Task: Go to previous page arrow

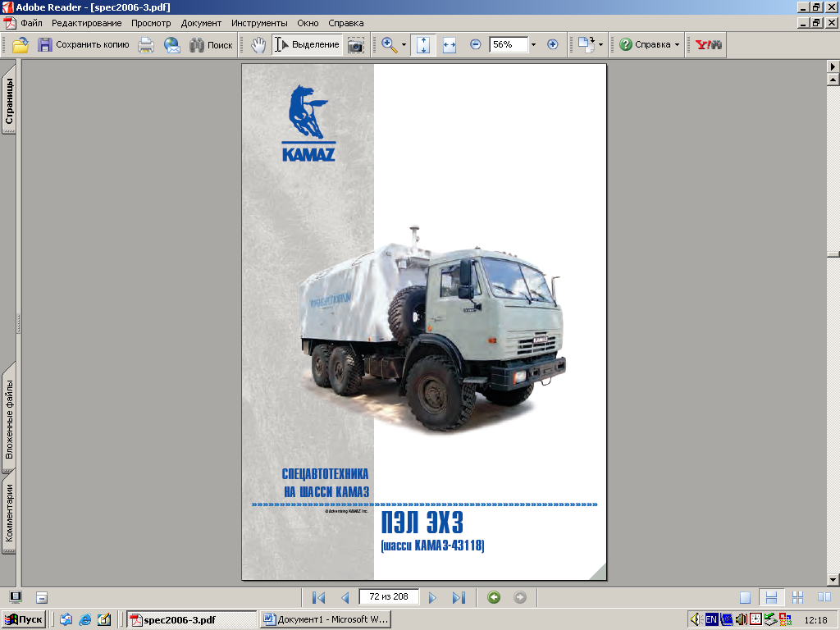Action: 345,597
